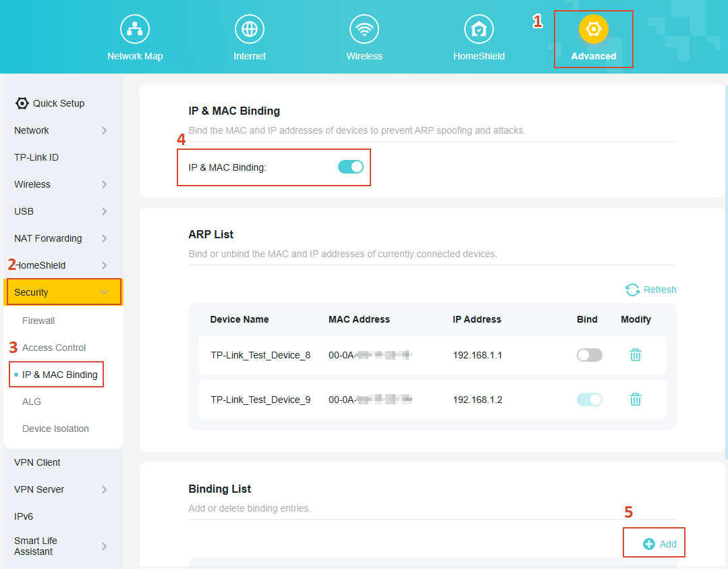The height and width of the screenshot is (569, 728).
Task: Switch to the Wireless top tab label
Action: tap(364, 56)
